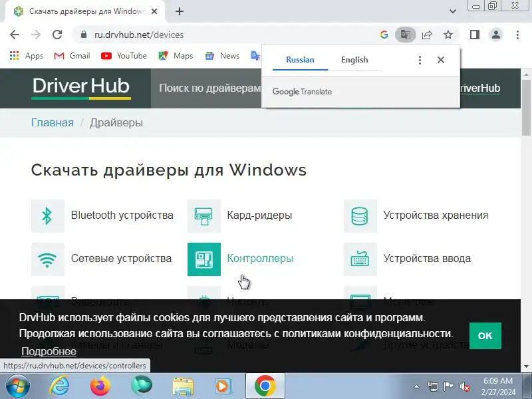Open the Подробнее cookie policy link
532x399 pixels.
[x=49, y=352]
